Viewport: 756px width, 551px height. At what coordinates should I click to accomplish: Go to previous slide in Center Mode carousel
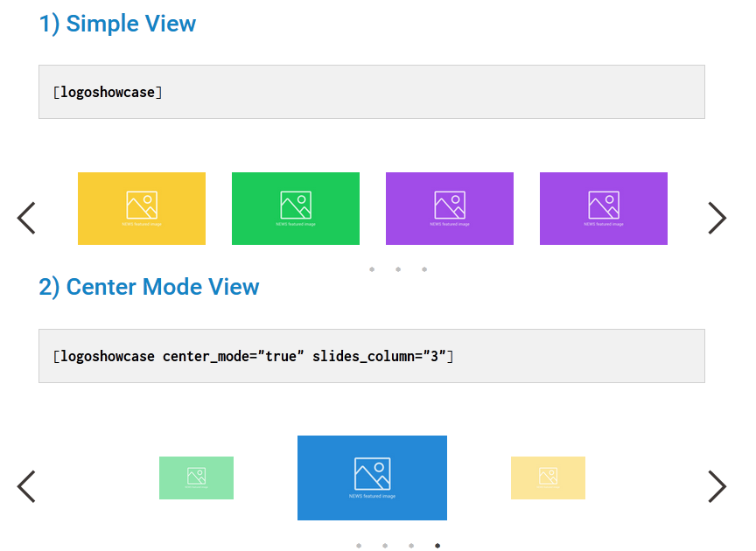pyautogui.click(x=26, y=486)
